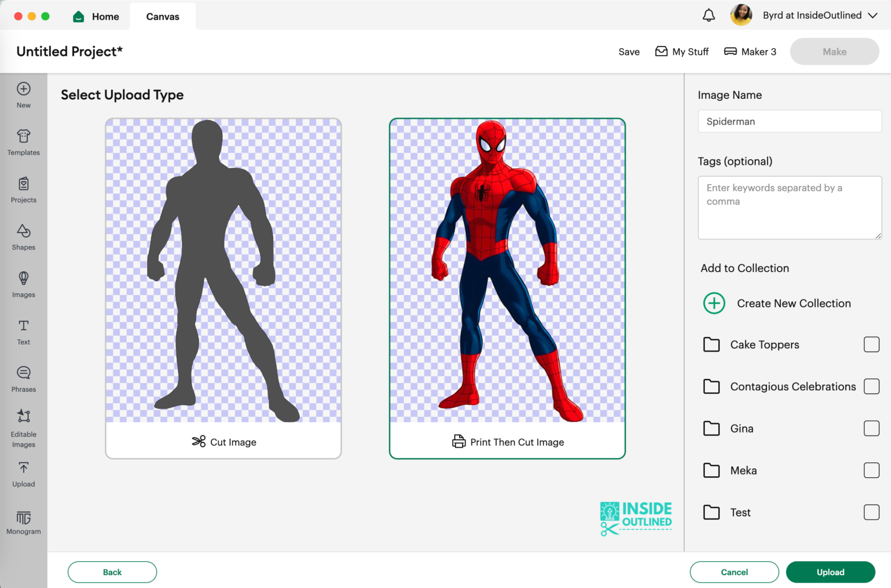
Task: Check the Cake Toppers collection checkbox
Action: (x=872, y=344)
